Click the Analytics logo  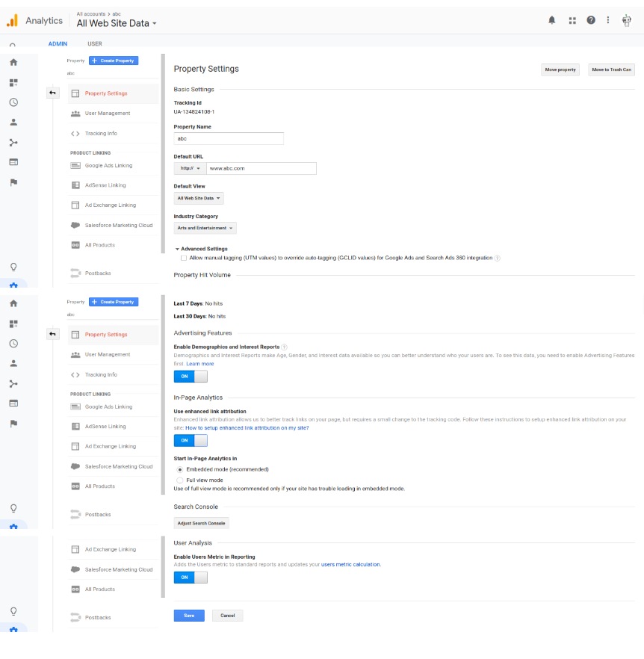pos(12,20)
